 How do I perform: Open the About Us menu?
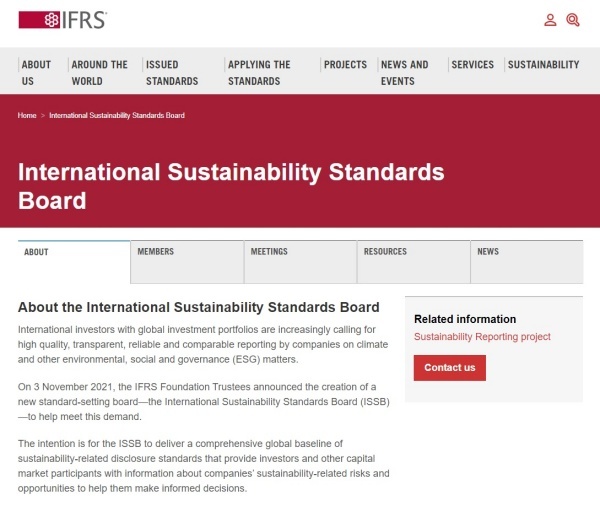click(36, 72)
